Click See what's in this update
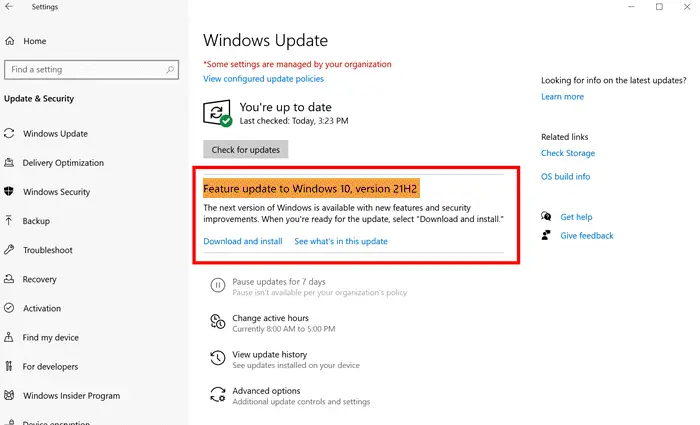Viewport: 700px width, 425px height. tap(341, 241)
